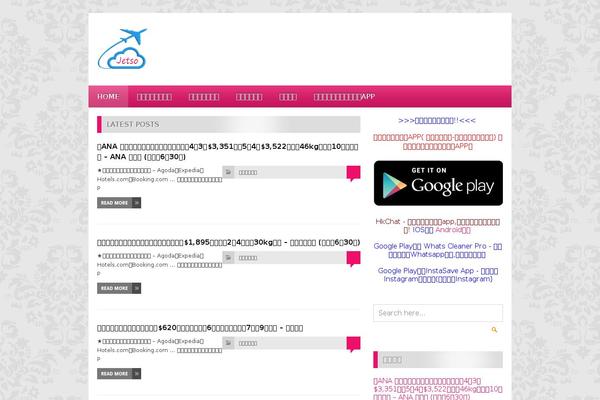Click the LATEST POSTS heading
Screen dimensions: 600x400
point(133,124)
